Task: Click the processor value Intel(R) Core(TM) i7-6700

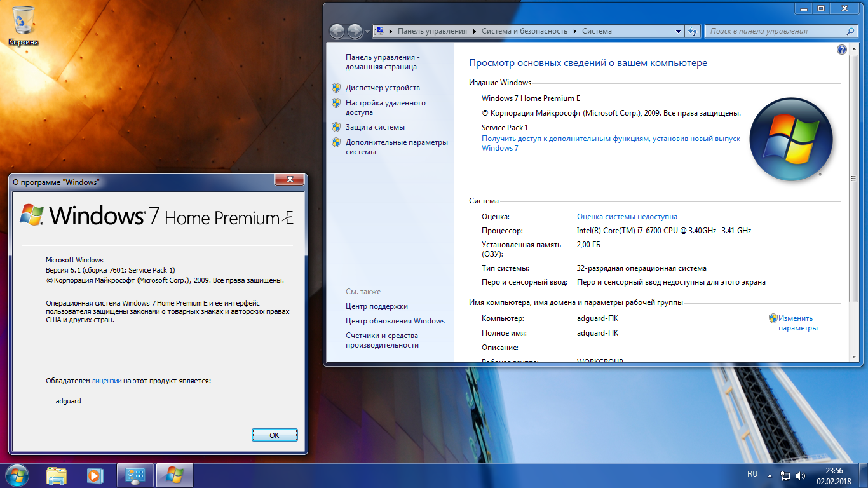Action: pos(663,231)
